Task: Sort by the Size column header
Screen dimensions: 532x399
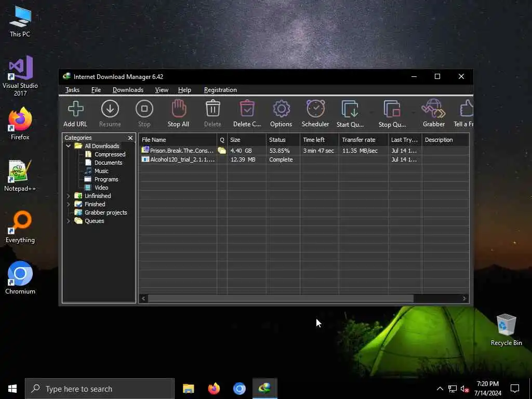Action: (247, 140)
